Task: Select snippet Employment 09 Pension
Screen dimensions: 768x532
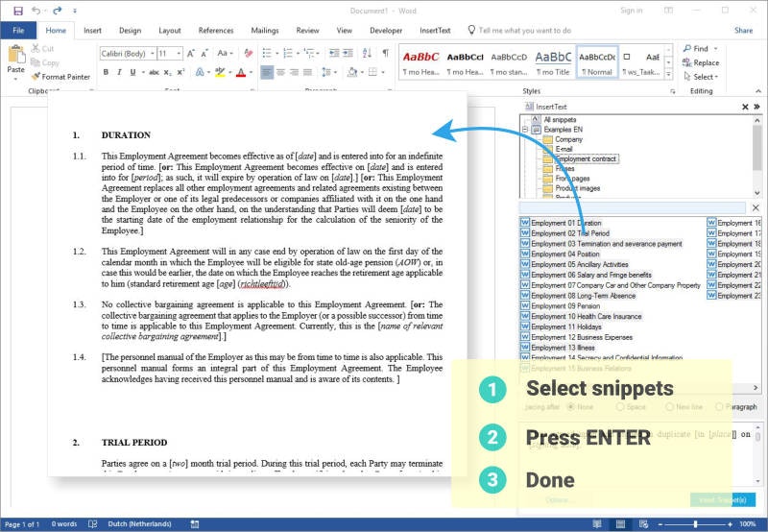Action: click(x=561, y=306)
